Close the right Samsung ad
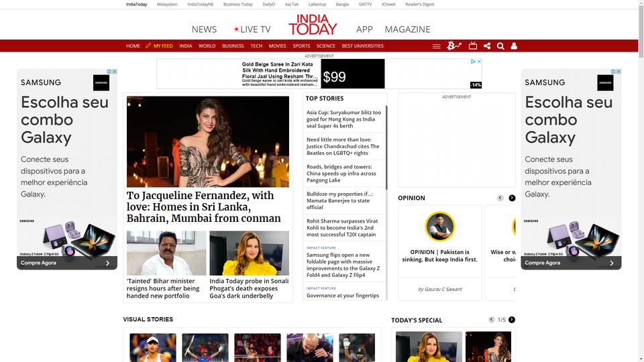 click(619, 72)
